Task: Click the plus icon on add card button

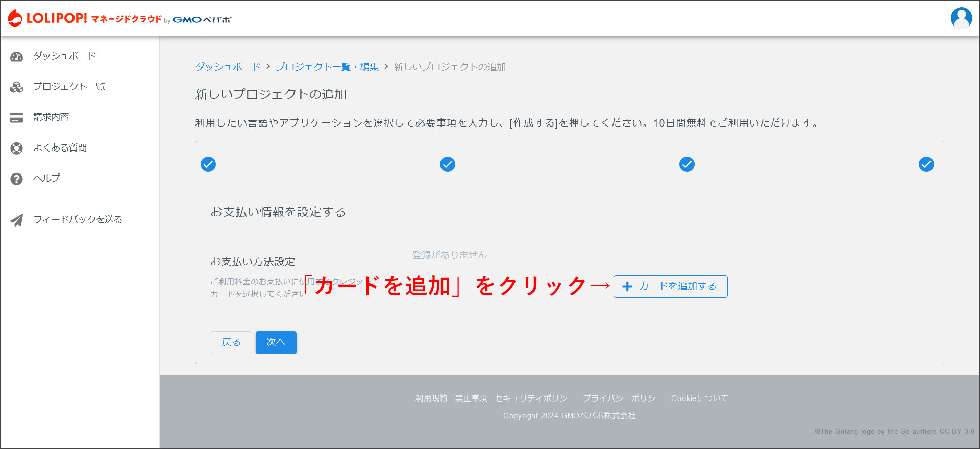Action: [x=627, y=287]
